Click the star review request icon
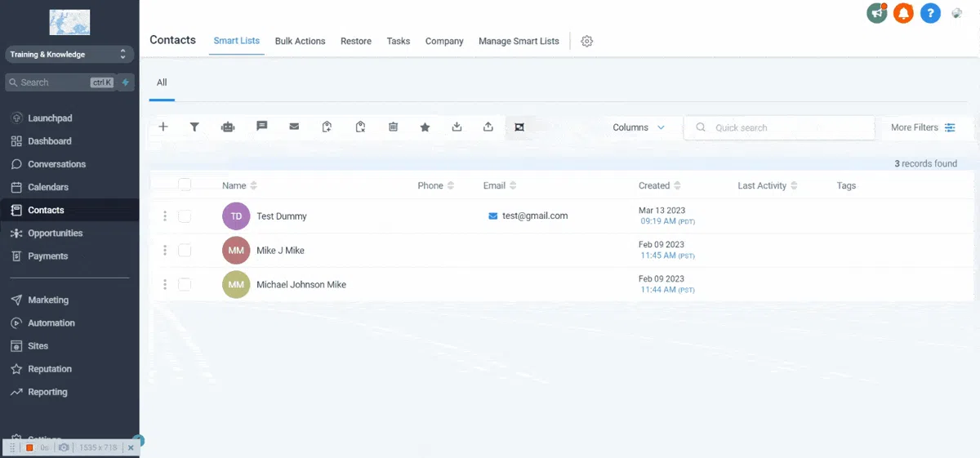Image resolution: width=980 pixels, height=458 pixels. coord(425,127)
